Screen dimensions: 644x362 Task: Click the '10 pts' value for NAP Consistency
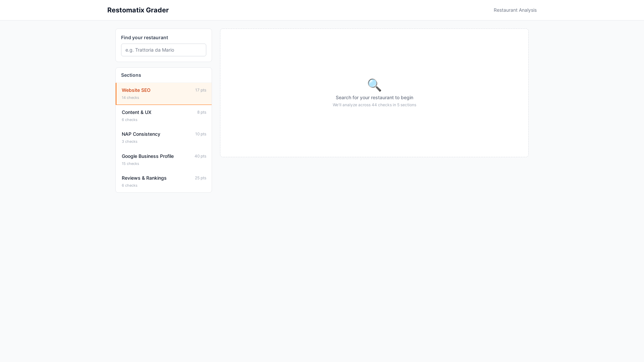[201, 134]
